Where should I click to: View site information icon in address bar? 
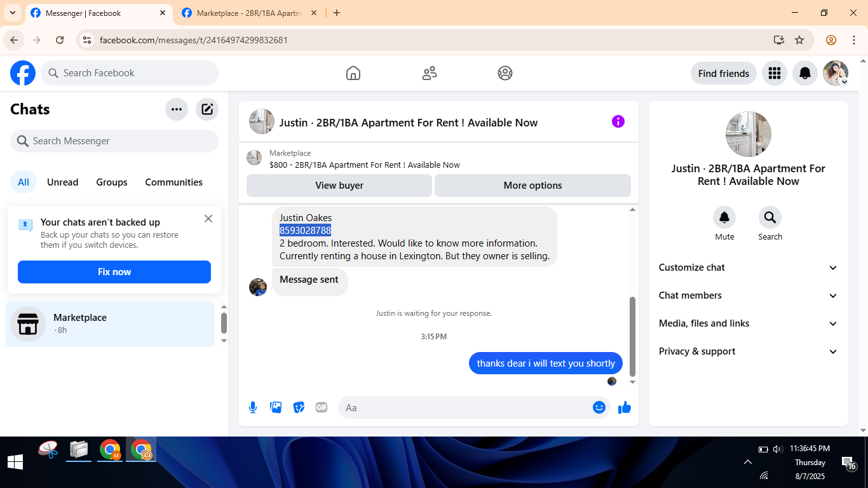coord(88,40)
